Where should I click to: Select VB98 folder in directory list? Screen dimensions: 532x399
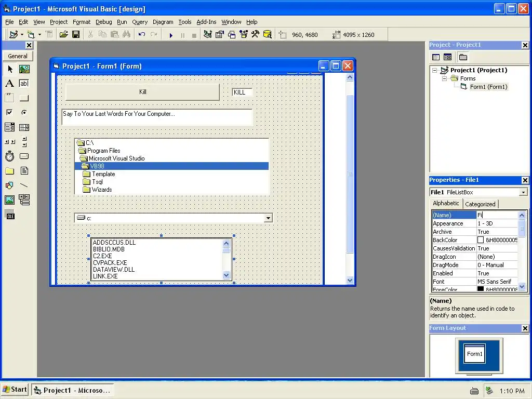click(x=171, y=166)
